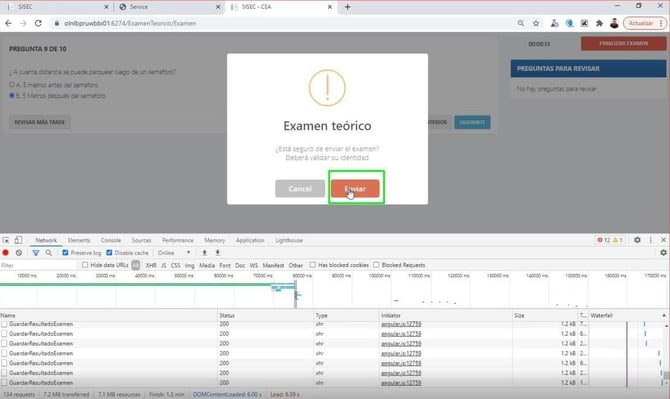This screenshot has height=399, width=670.
Task: Open Chrome three-dot menu beside Actualizar
Action: [x=661, y=23]
